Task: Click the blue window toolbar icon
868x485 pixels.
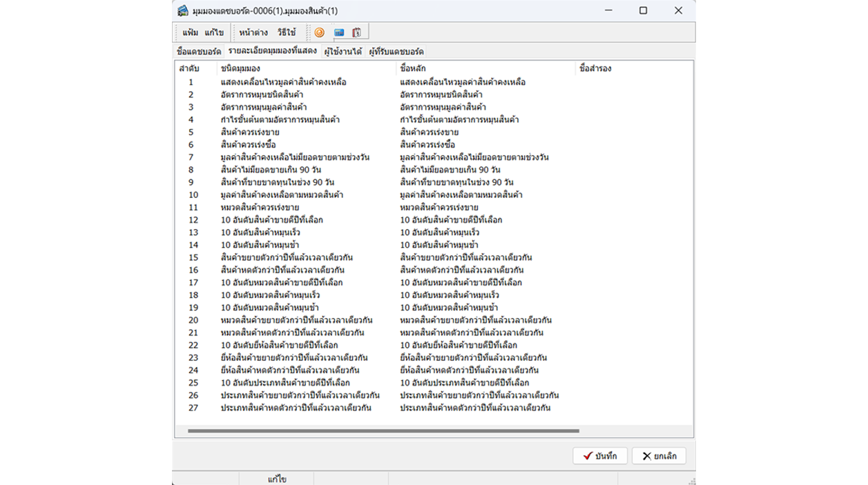Action: 339,32
